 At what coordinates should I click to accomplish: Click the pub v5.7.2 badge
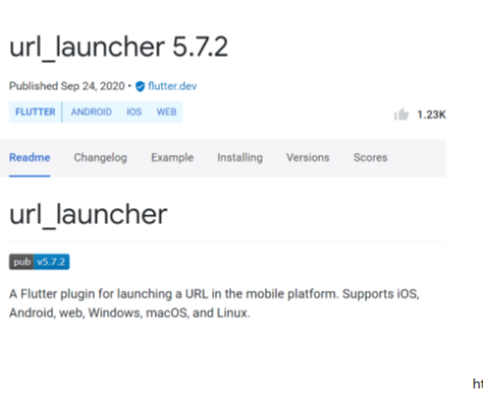click(39, 262)
